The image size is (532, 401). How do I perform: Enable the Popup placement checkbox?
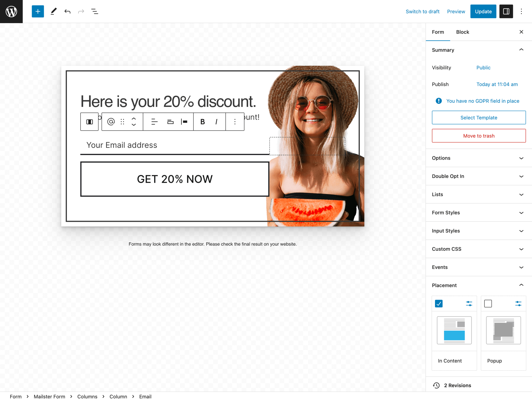488,303
